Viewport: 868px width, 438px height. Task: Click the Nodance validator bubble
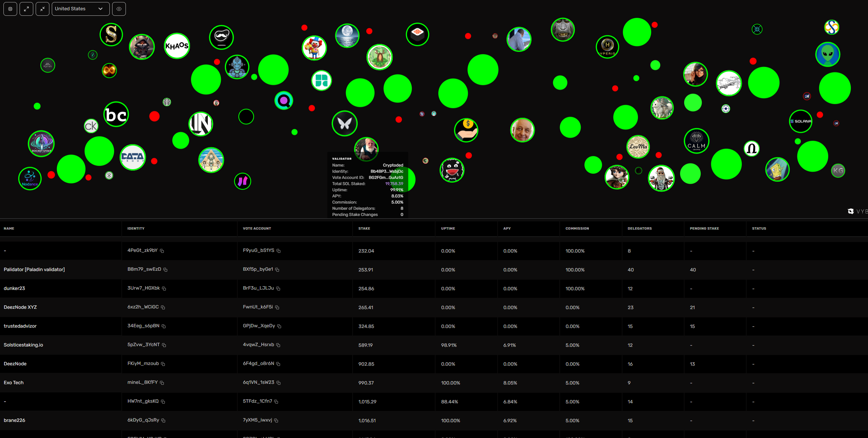point(30,179)
